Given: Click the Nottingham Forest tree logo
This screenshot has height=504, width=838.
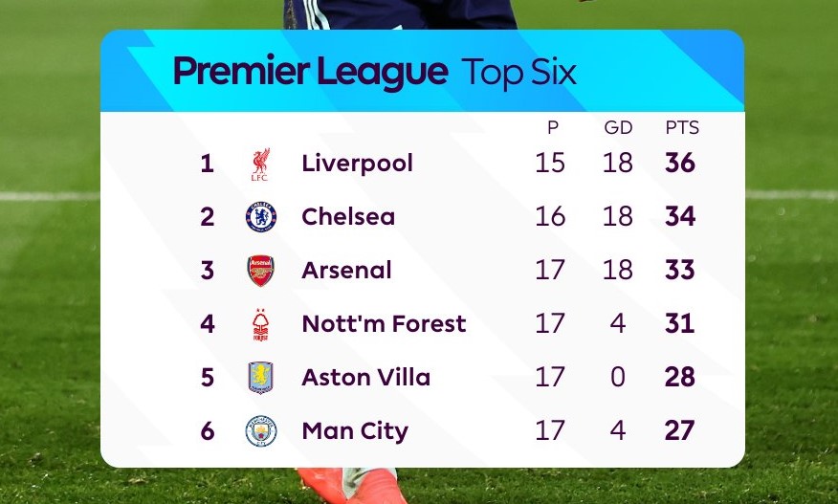Looking at the screenshot, I should (x=260, y=324).
